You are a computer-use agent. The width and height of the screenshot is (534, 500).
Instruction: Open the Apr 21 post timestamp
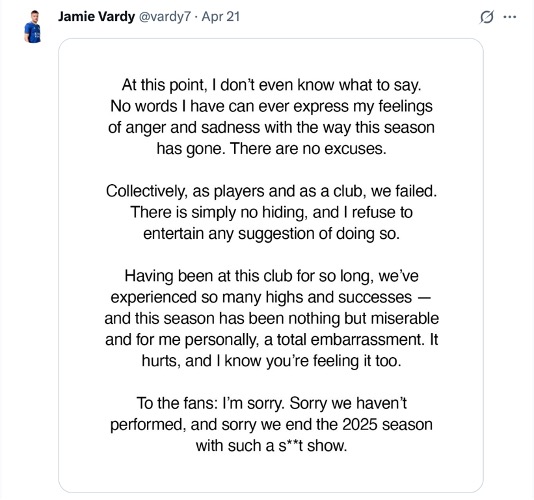(221, 17)
